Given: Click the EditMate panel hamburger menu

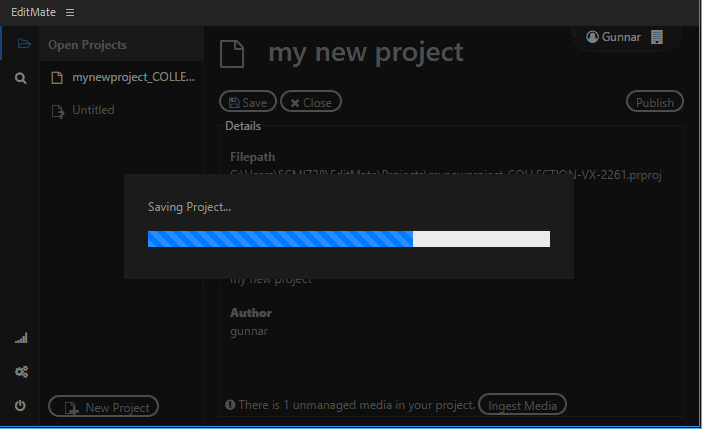Looking at the screenshot, I should click(70, 12).
